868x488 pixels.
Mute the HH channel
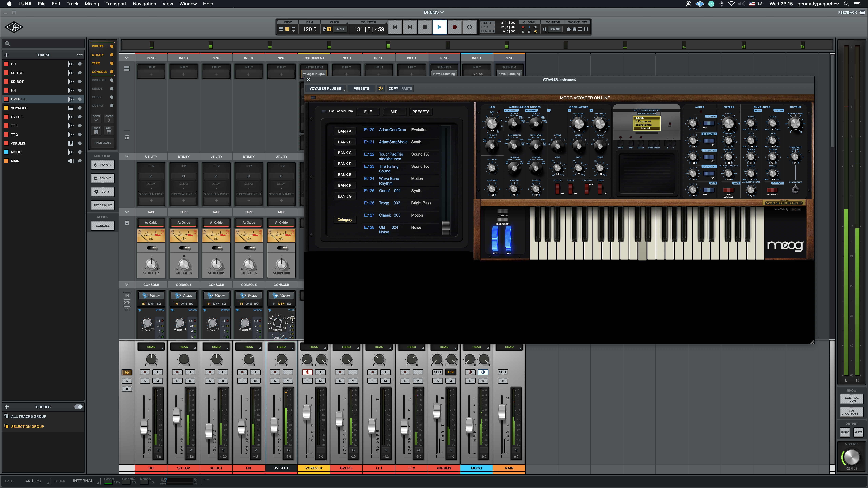[x=255, y=381]
